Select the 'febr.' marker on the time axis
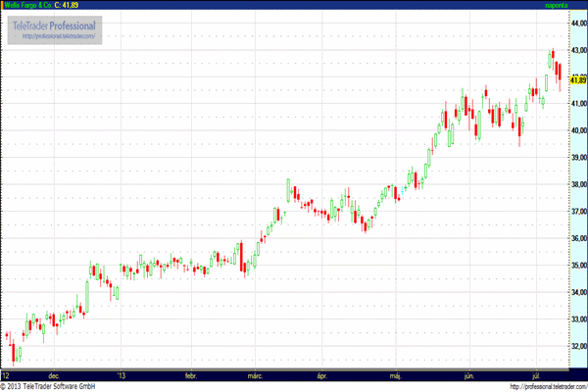This screenshot has height=392, width=588. (191, 374)
